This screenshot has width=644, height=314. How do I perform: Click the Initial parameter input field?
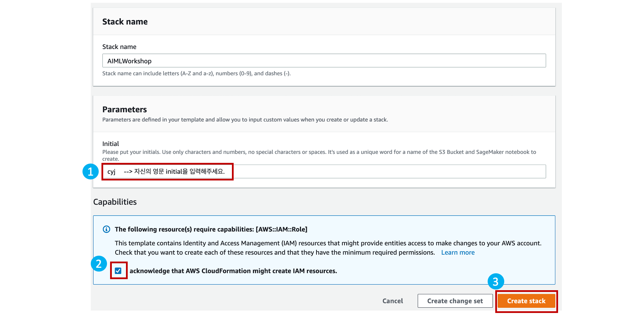(324, 171)
